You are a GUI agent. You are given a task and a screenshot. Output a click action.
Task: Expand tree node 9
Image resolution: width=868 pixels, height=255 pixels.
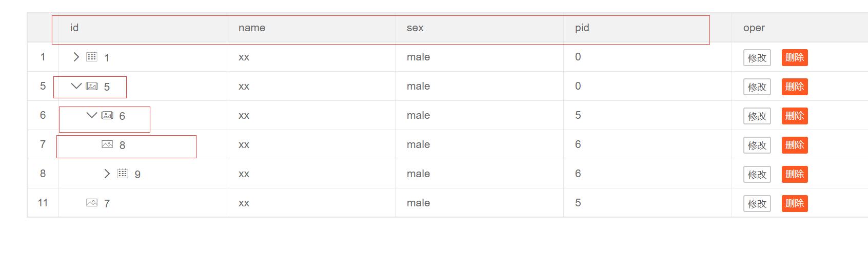coord(107,174)
